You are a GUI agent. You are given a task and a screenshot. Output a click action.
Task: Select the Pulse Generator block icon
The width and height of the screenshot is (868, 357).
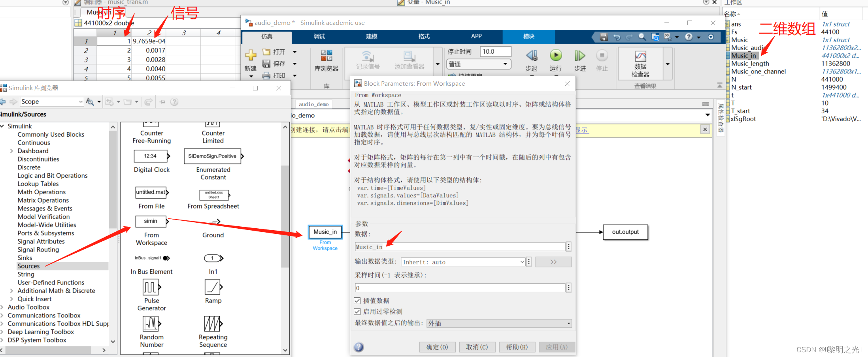152,287
